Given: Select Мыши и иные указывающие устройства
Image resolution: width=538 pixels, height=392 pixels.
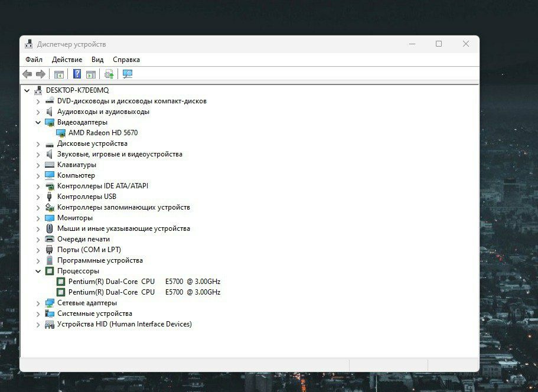Looking at the screenshot, I should [x=123, y=228].
